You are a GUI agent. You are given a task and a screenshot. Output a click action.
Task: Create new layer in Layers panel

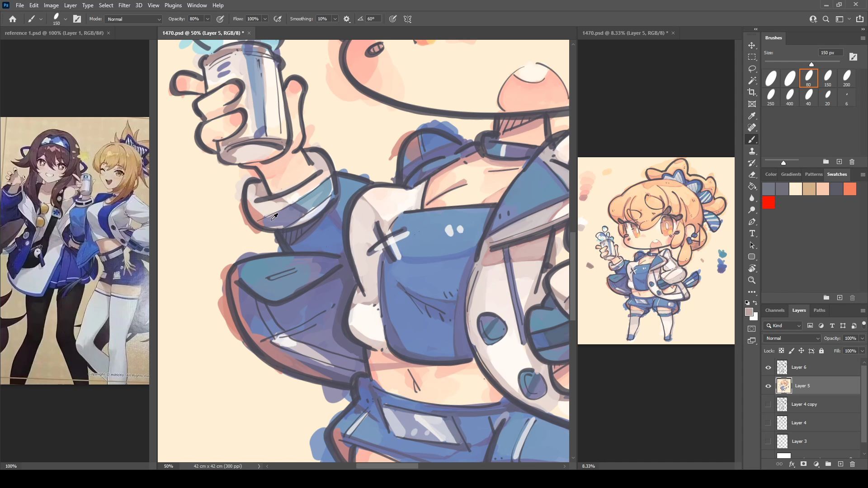pyautogui.click(x=840, y=464)
